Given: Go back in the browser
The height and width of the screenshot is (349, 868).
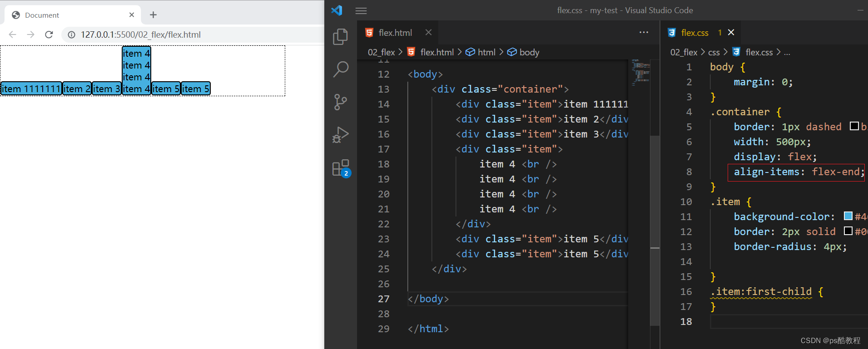Looking at the screenshot, I should point(13,34).
